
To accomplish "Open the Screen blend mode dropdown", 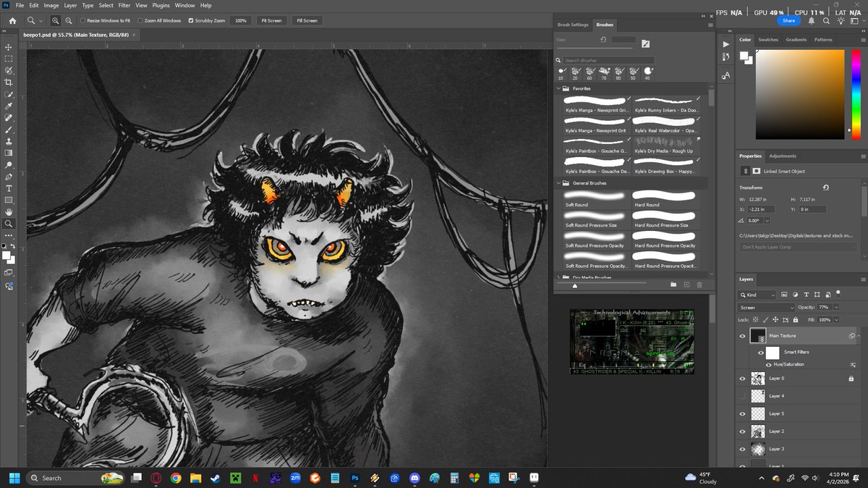I will coord(766,308).
